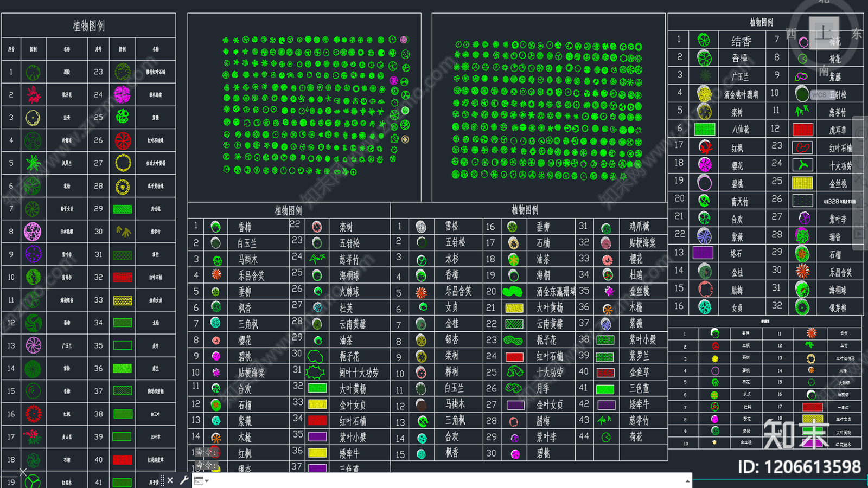
Task: Close the command line with the X button
Action: coord(170,480)
